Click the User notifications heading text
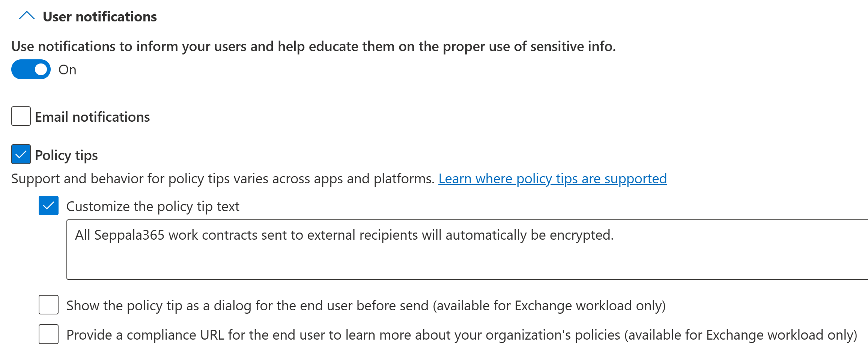The width and height of the screenshot is (868, 355). click(x=100, y=17)
